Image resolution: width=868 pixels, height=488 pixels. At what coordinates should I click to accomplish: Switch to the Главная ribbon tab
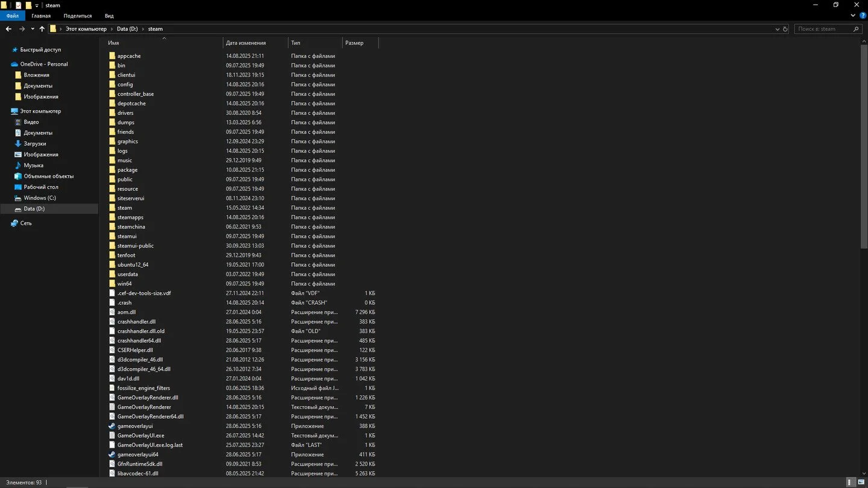41,16
